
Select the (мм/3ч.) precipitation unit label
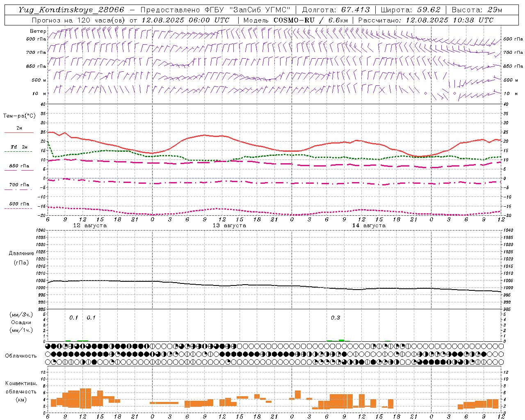click(x=21, y=315)
